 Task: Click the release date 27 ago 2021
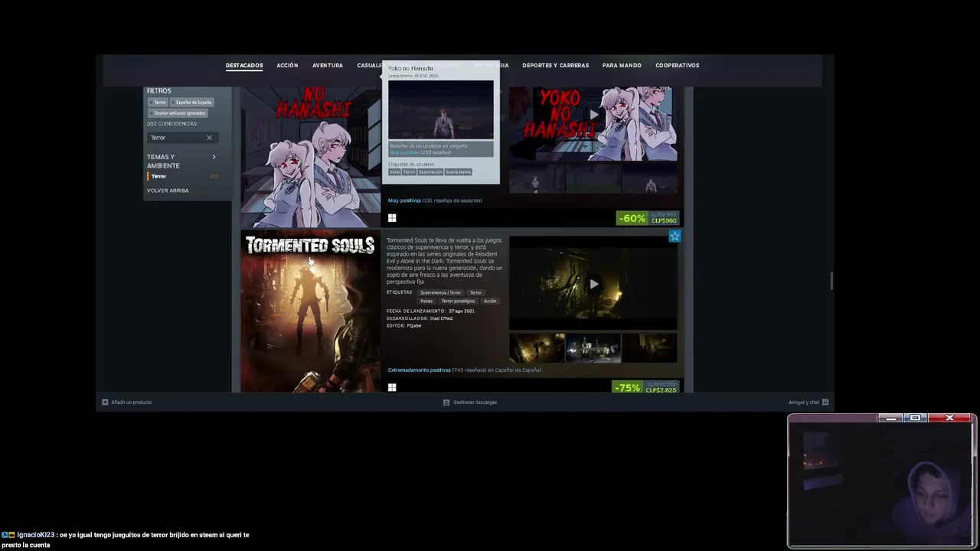pos(462,311)
